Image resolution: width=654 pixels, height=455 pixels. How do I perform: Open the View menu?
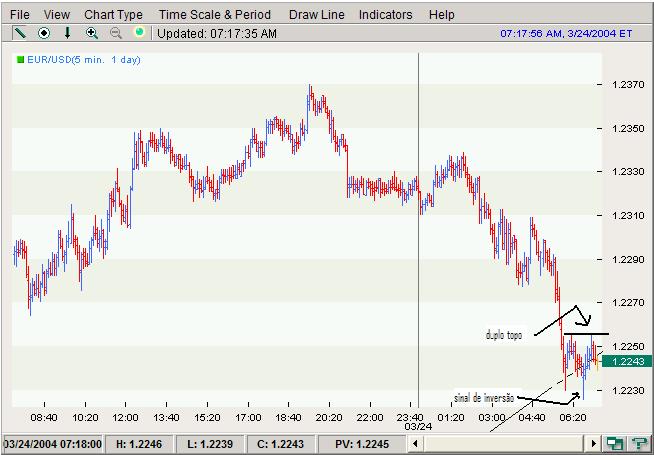pyautogui.click(x=57, y=15)
